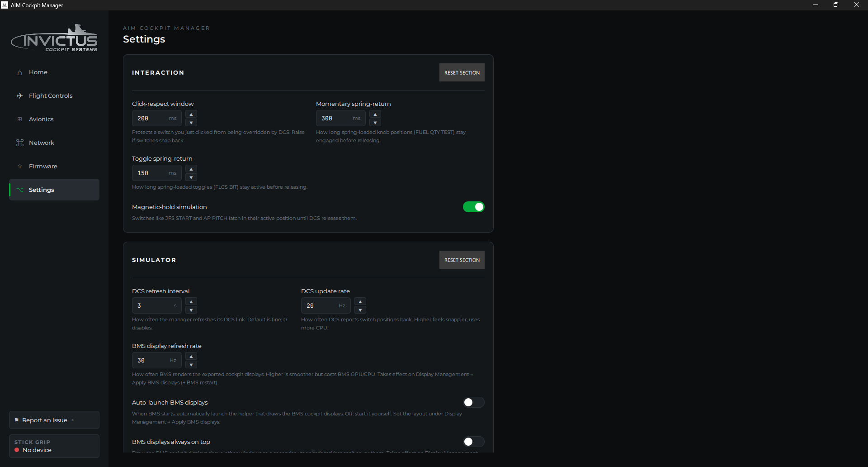This screenshot has height=467, width=868.
Task: Click the DCS update rate field
Action: click(326, 305)
